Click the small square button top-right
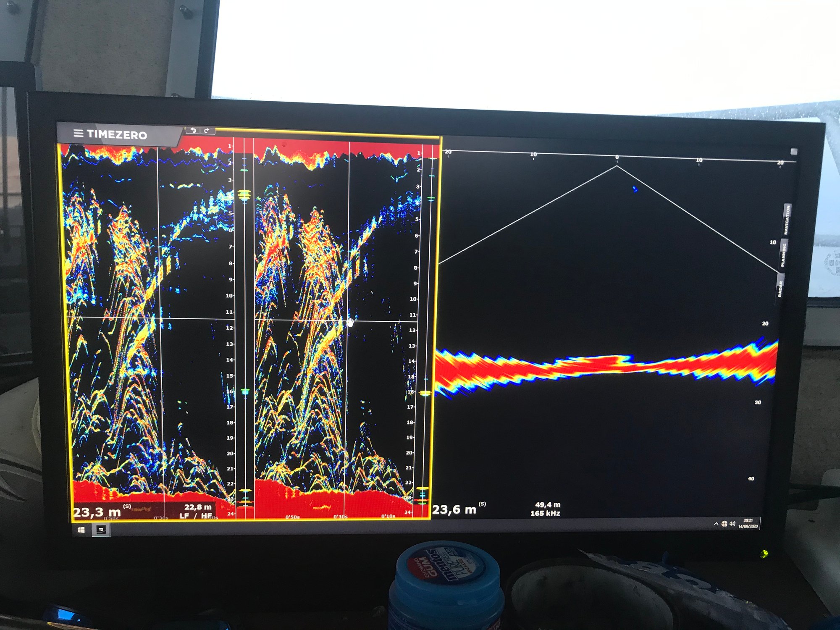Viewport: 840px width, 630px height. pos(793,151)
